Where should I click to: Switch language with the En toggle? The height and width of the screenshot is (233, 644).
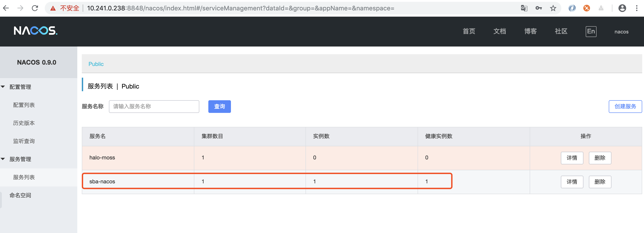[x=591, y=31]
